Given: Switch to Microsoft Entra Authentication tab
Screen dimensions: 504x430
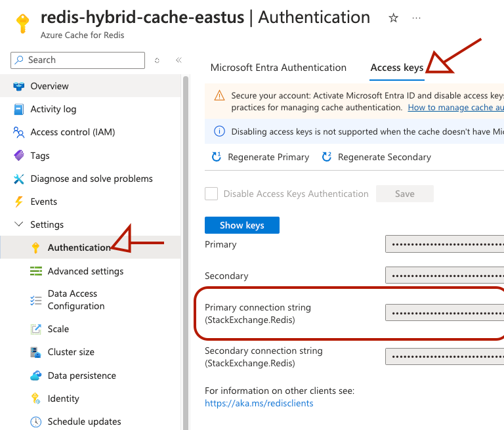Looking at the screenshot, I should point(278,68).
